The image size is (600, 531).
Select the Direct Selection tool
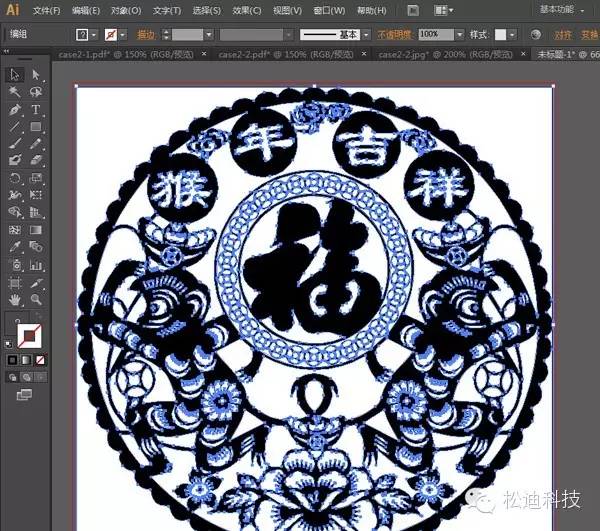coord(36,75)
